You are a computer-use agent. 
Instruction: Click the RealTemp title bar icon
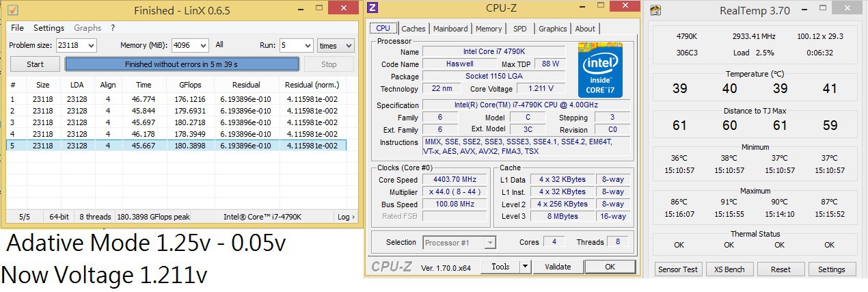[x=655, y=10]
